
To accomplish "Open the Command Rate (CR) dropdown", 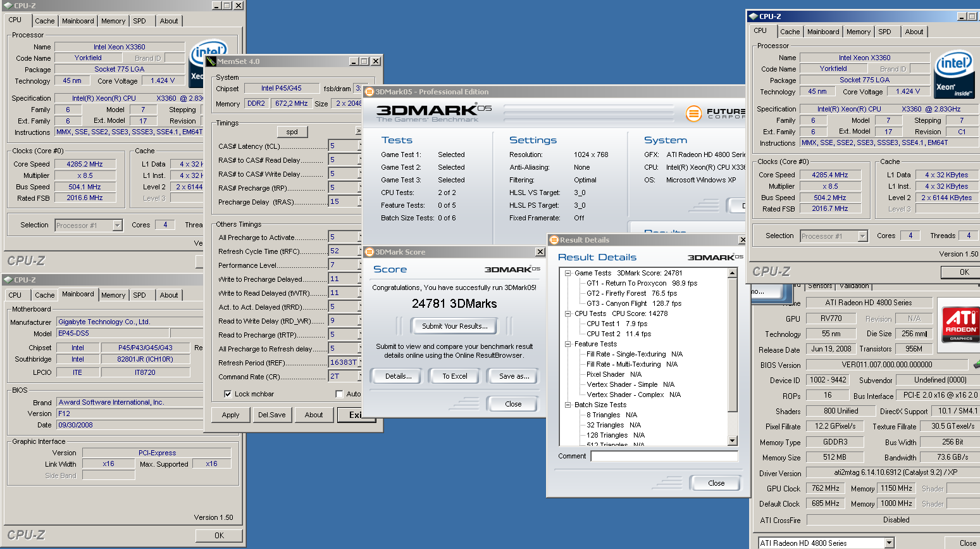I will (x=344, y=376).
